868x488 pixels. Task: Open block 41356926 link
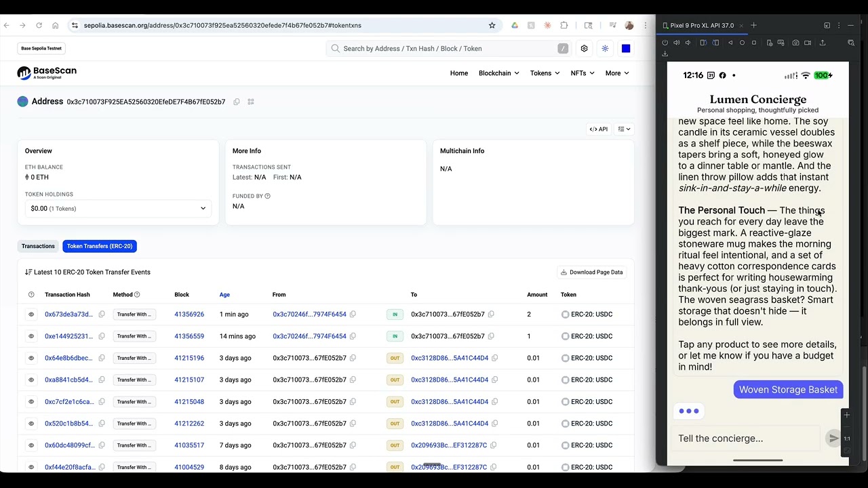[x=189, y=314]
